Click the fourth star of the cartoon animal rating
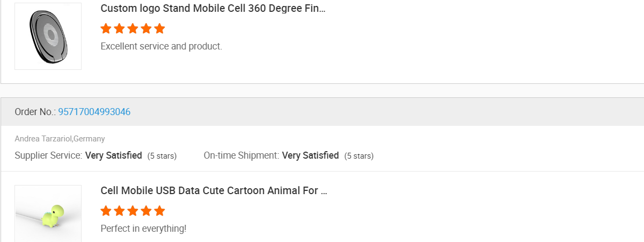 (x=146, y=211)
